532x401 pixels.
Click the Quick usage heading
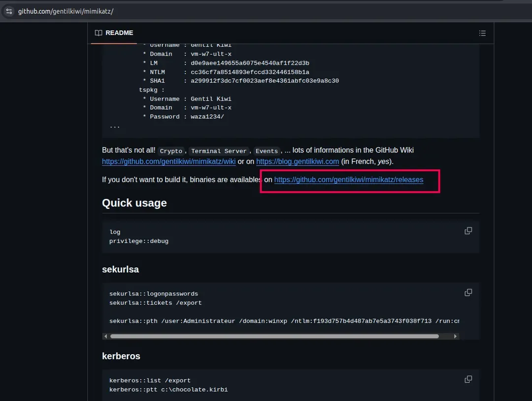point(134,203)
